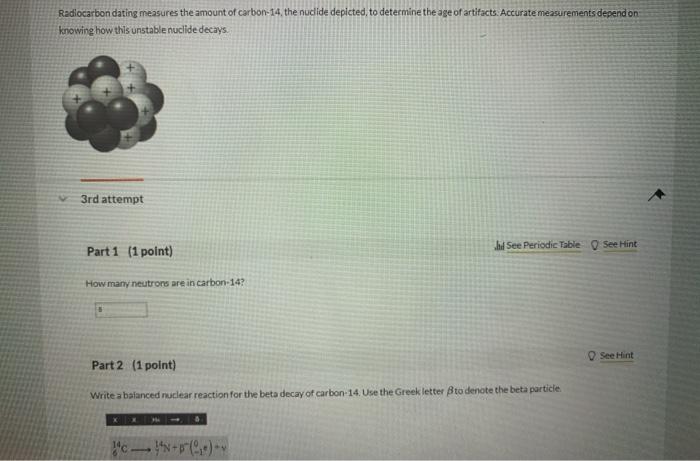Click the Part 2 (1 point) heading
The width and height of the screenshot is (700, 461).
coord(134,365)
